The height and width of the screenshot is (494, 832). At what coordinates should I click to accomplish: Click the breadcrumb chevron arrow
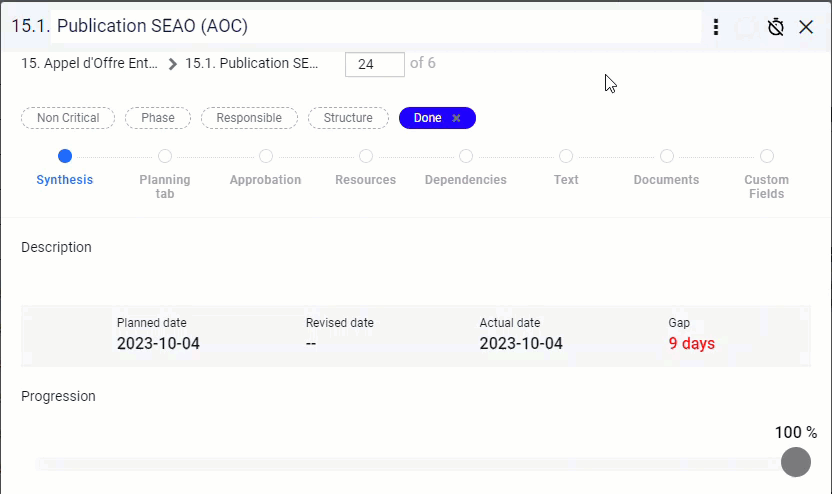pos(172,64)
